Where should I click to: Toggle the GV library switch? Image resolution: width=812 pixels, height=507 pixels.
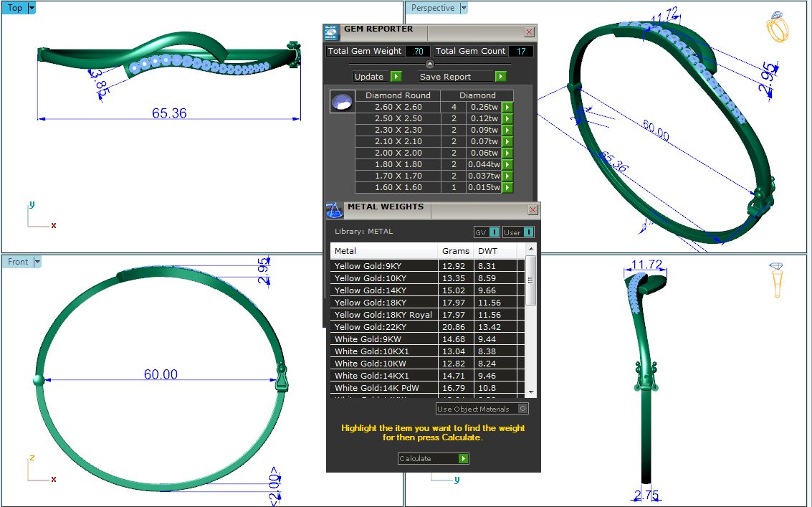pos(487,232)
